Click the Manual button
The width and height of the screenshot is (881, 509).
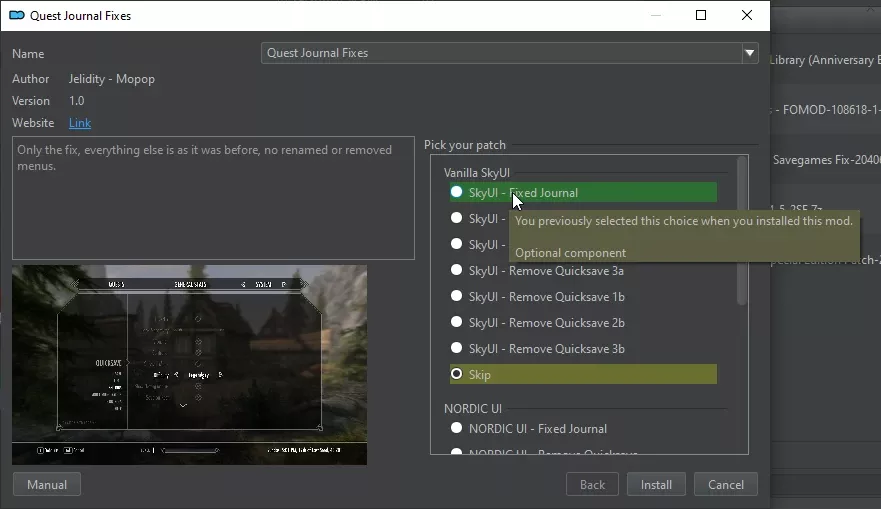pyautogui.click(x=47, y=484)
